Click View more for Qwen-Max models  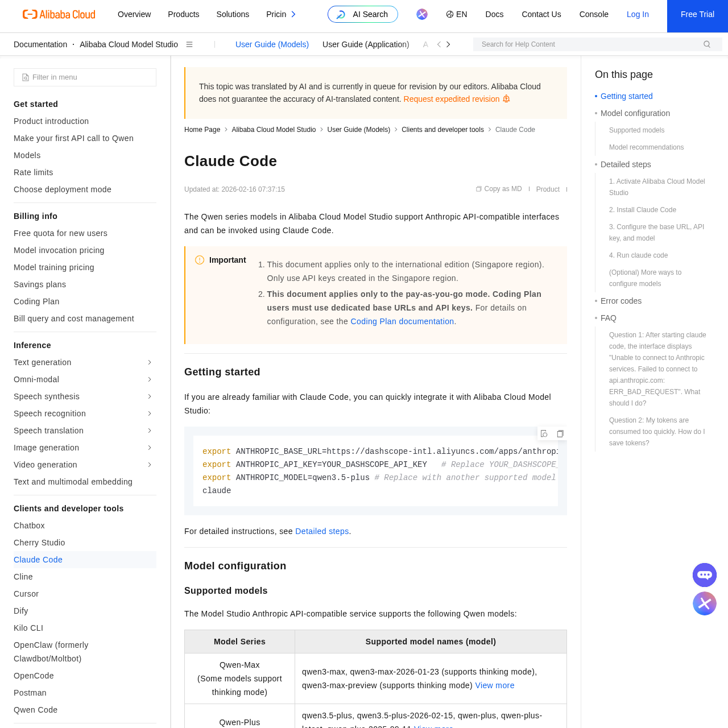(x=494, y=684)
